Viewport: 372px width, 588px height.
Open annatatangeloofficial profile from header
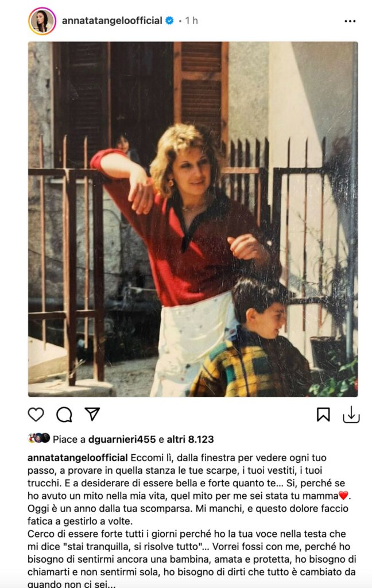[112, 21]
